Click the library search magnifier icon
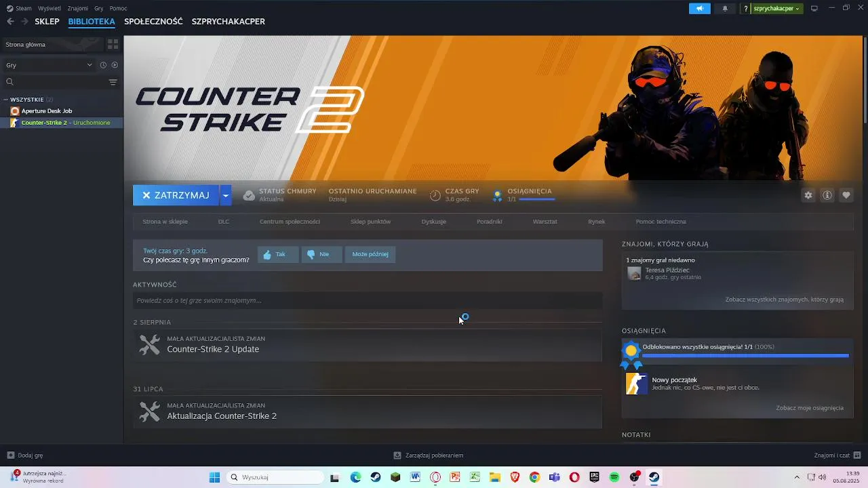The image size is (868, 488). coord(9,82)
